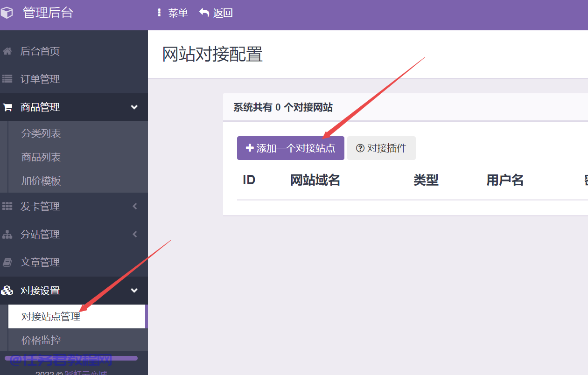588x375 pixels.
Task: Click the 对接插件 help button
Action: 381,148
